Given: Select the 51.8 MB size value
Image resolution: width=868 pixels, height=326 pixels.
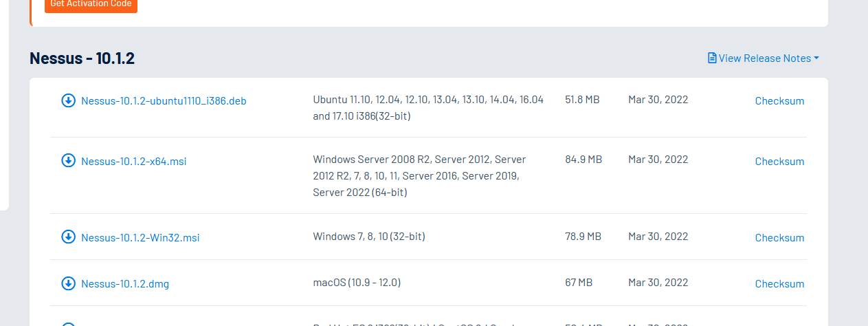Looking at the screenshot, I should [582, 100].
